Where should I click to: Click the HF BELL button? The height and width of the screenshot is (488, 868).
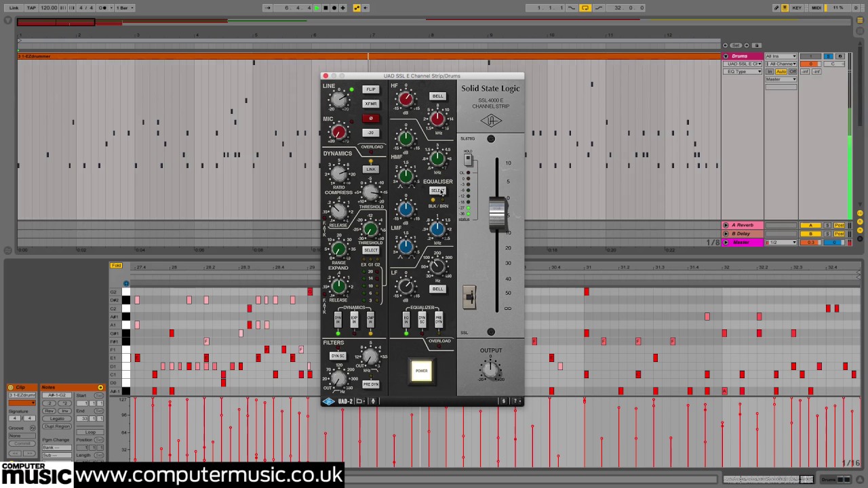point(438,96)
